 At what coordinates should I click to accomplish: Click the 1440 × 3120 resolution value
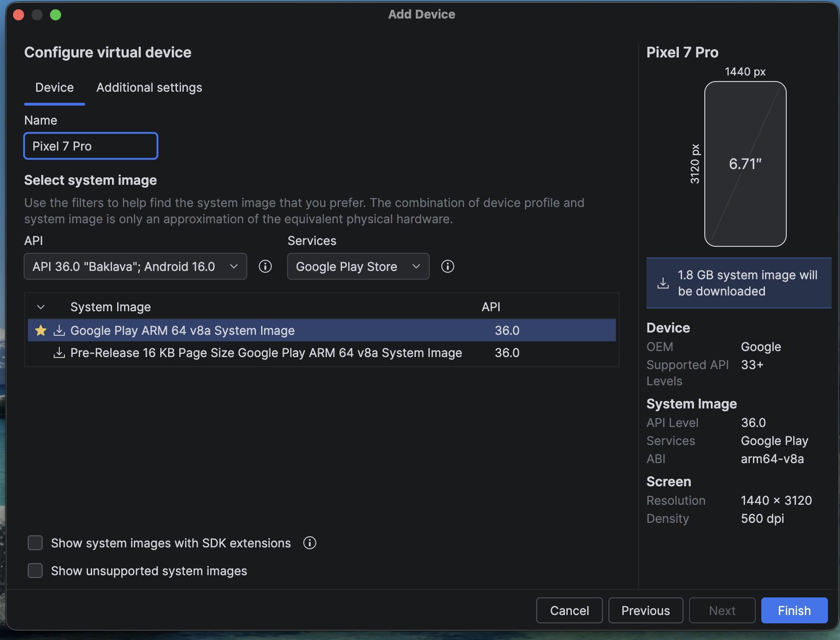click(x=777, y=500)
